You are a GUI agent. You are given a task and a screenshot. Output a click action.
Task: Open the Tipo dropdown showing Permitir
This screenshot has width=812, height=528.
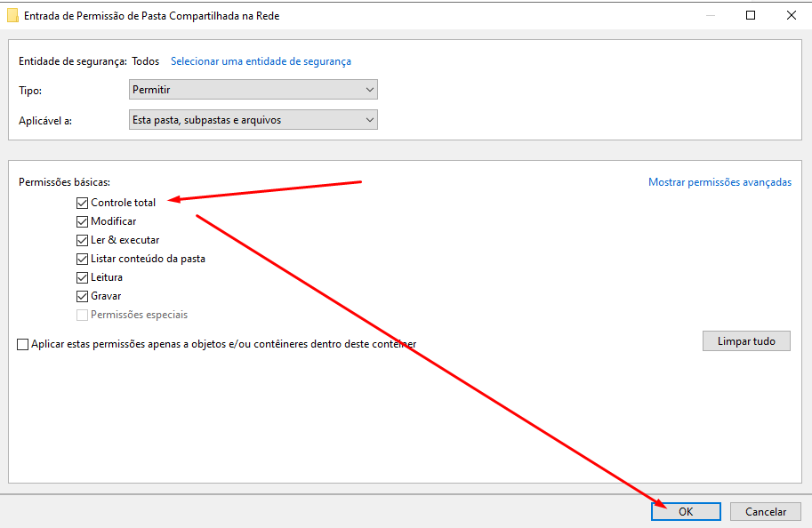tap(253, 90)
